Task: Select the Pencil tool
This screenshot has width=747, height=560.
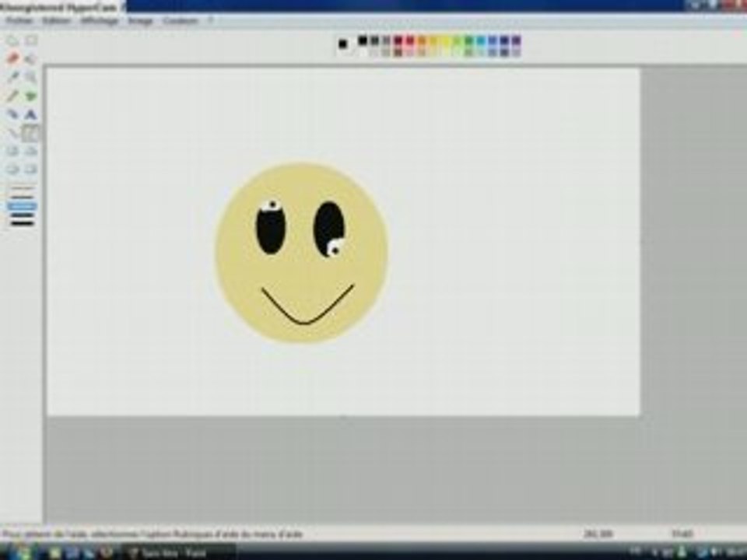Action: coord(12,96)
